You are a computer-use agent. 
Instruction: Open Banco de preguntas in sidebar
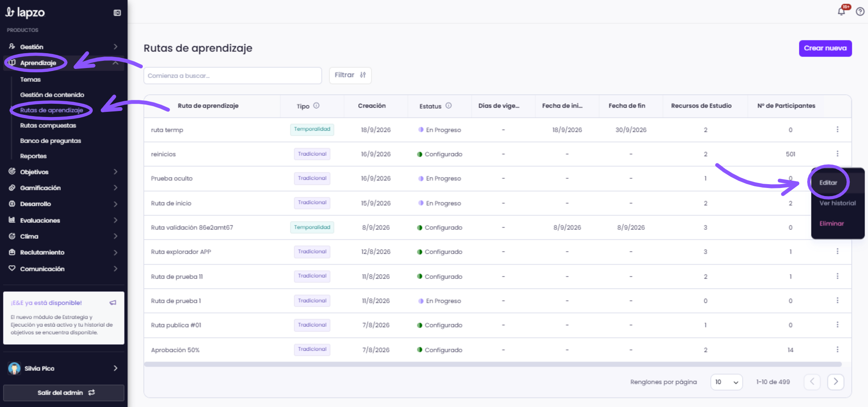coord(51,141)
